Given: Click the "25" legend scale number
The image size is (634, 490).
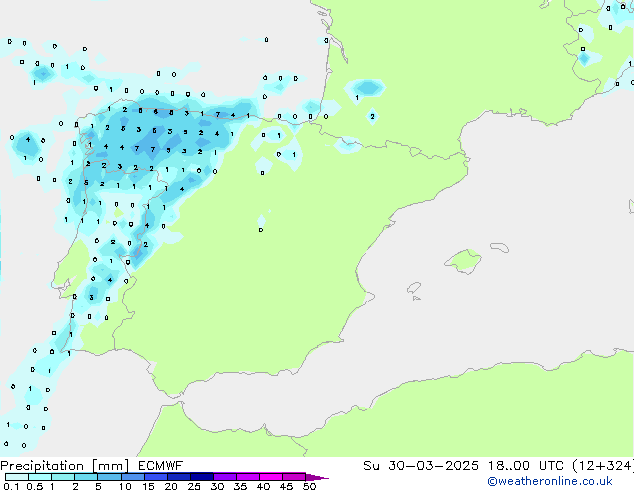Looking at the screenshot, I should [x=194, y=486].
